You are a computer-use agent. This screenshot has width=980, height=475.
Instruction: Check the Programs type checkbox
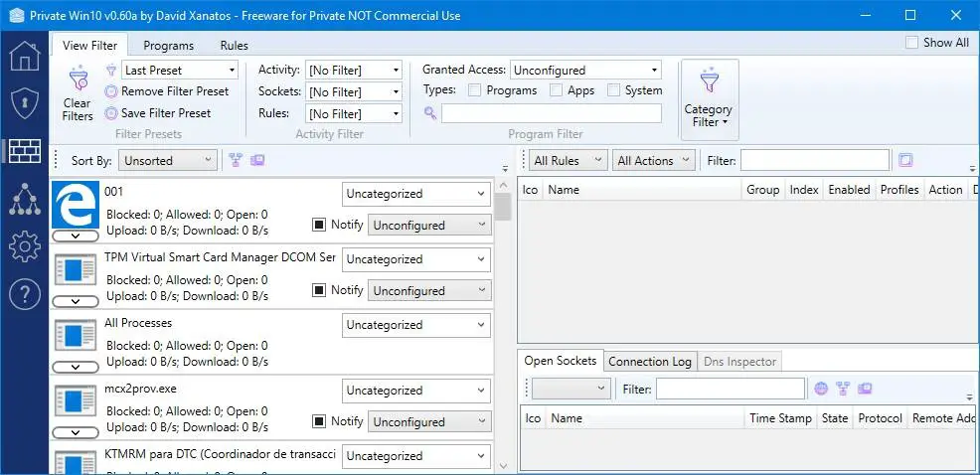[475, 90]
